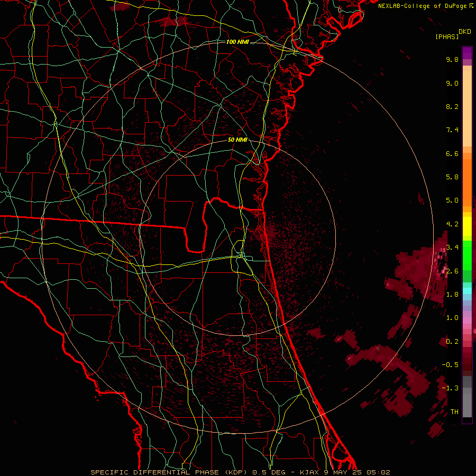This screenshot has width=476, height=476.
Task: Click the [PHAS] legend label
Action: point(447,36)
